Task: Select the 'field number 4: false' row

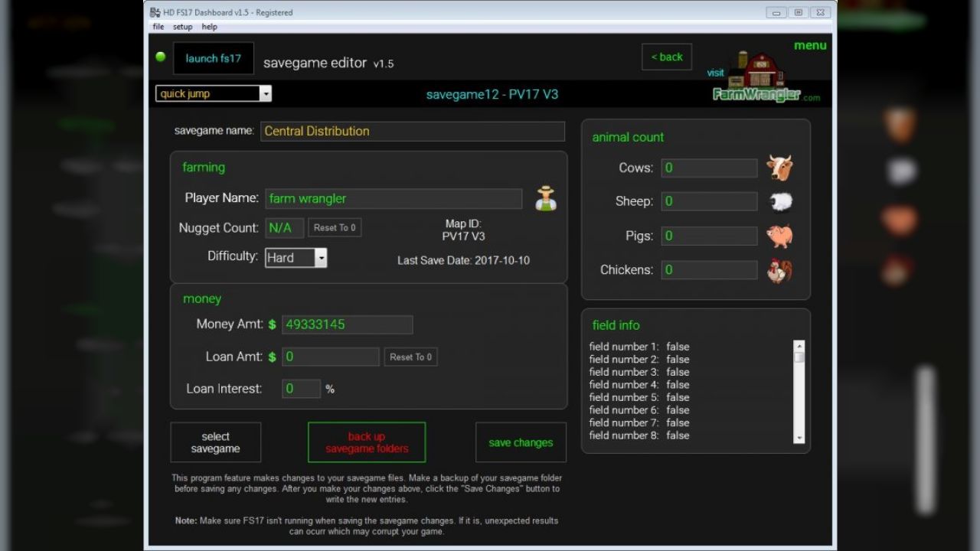Action: coord(639,385)
